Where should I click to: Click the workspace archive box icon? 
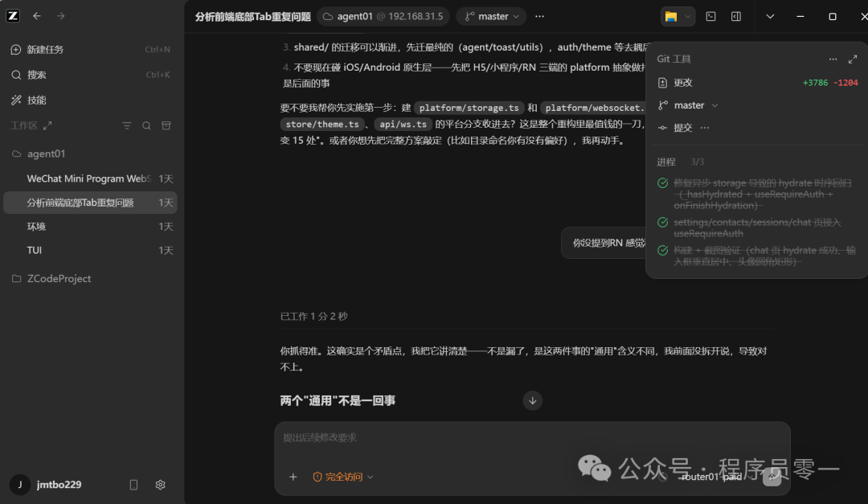point(166,125)
